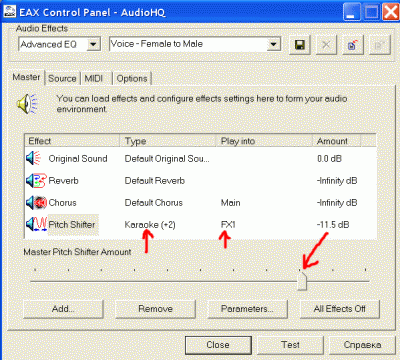Click the greyed-out export preset icon
The height and width of the screenshot is (360, 400).
[x=380, y=45]
